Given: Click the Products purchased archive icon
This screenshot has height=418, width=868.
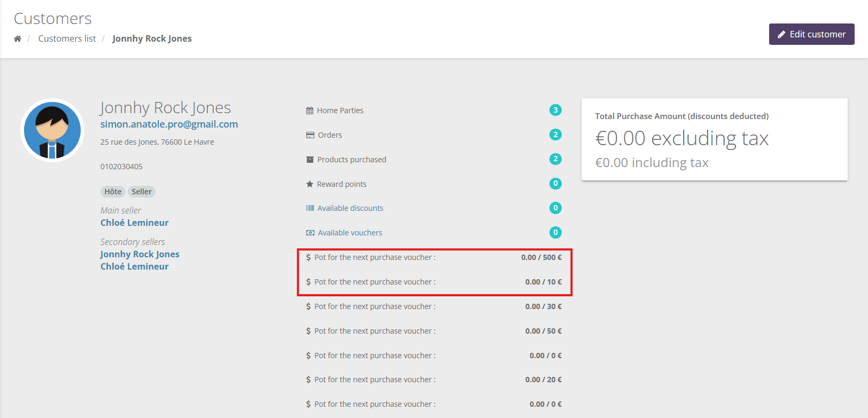Looking at the screenshot, I should click(310, 160).
